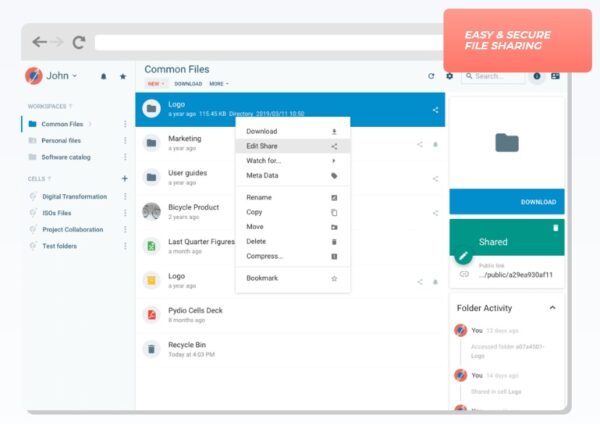Click DOWNLOAD in the toolbar
Image resolution: width=600 pixels, height=424 pixels.
click(x=188, y=83)
